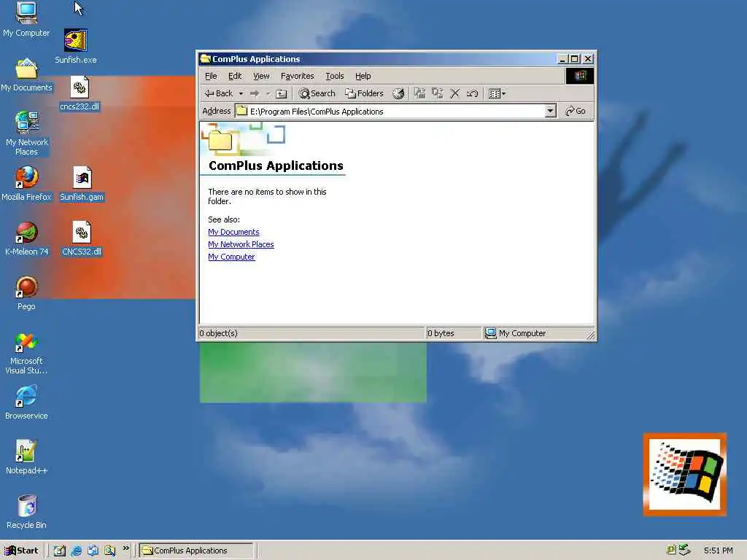Open the Favorites menu
This screenshot has width=747, height=560.
point(298,76)
